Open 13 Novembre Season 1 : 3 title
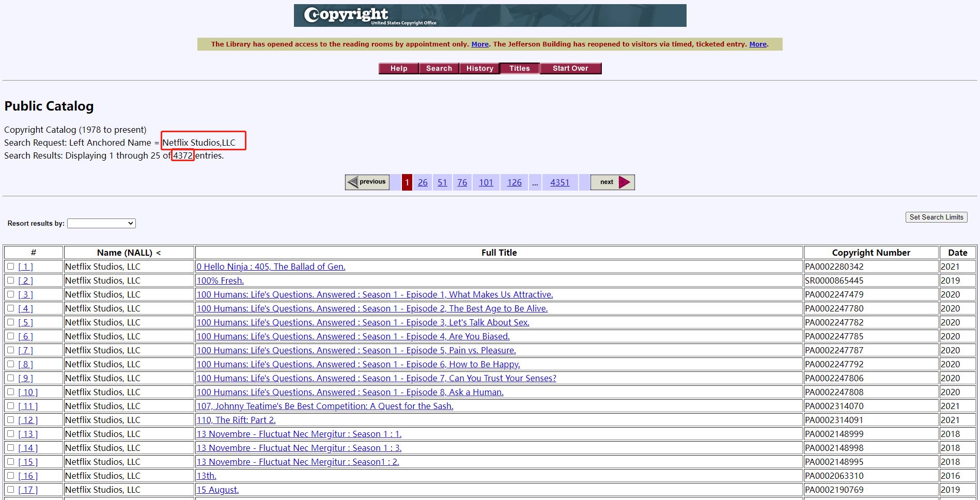The image size is (980, 500). click(x=299, y=448)
